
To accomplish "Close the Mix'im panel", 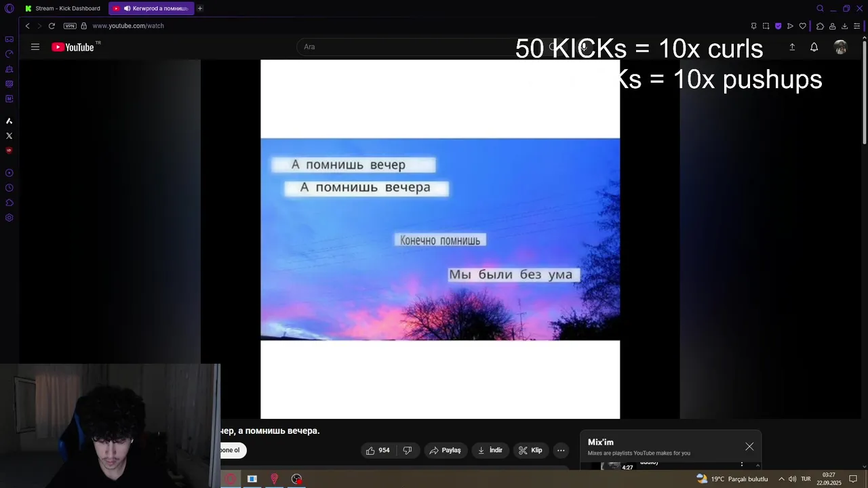I will [x=749, y=447].
